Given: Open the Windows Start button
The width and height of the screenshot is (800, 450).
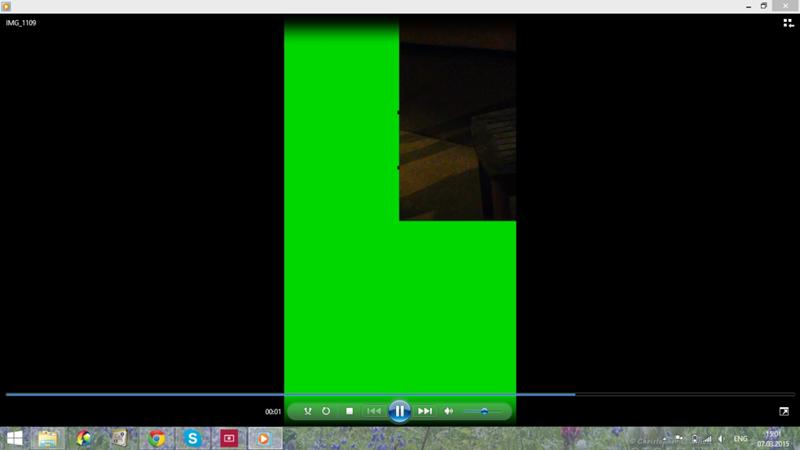Looking at the screenshot, I should (15, 438).
